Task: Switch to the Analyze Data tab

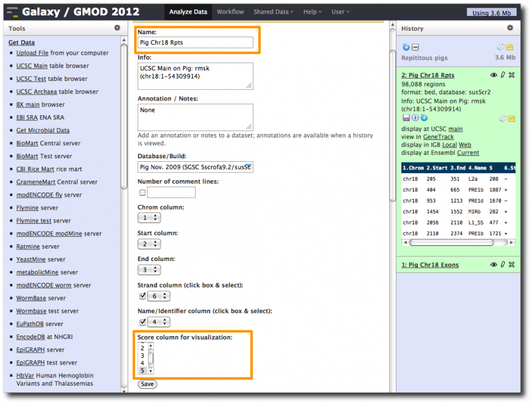Action: [189, 12]
